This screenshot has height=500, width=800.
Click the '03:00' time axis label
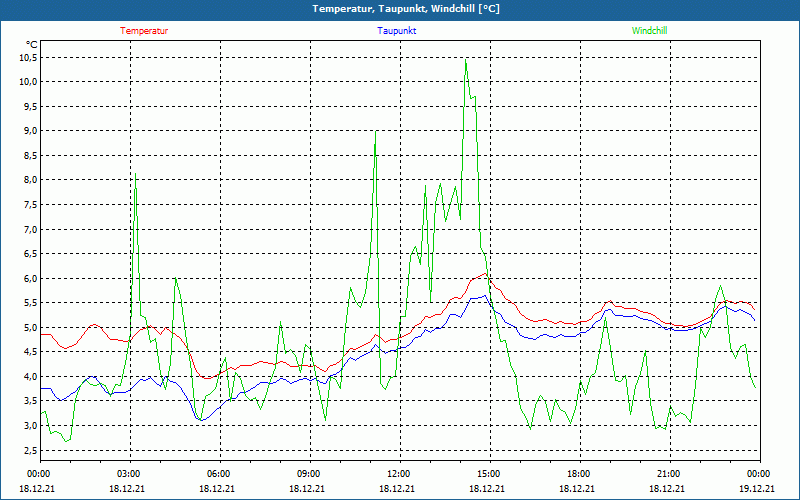pos(129,474)
